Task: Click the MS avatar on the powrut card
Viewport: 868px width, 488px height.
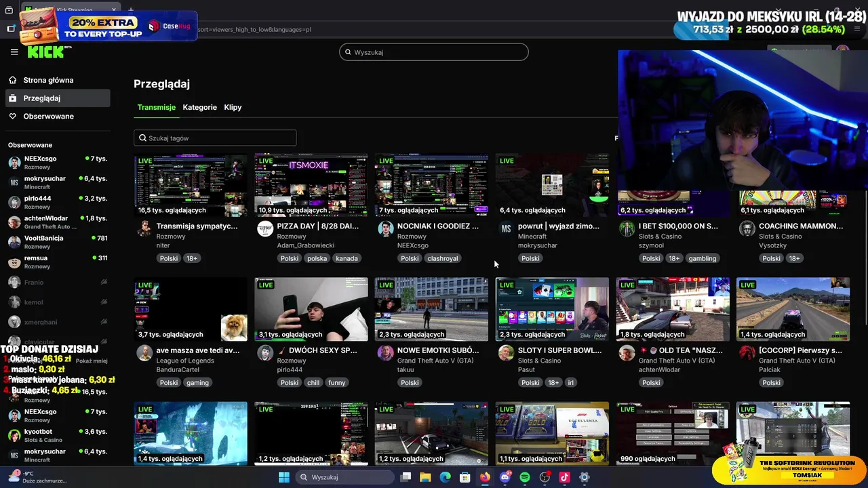Action: 506,228
